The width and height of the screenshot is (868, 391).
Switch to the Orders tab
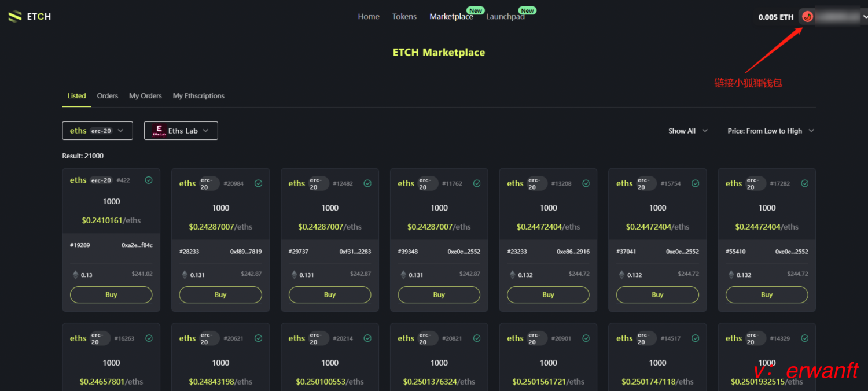(x=108, y=96)
